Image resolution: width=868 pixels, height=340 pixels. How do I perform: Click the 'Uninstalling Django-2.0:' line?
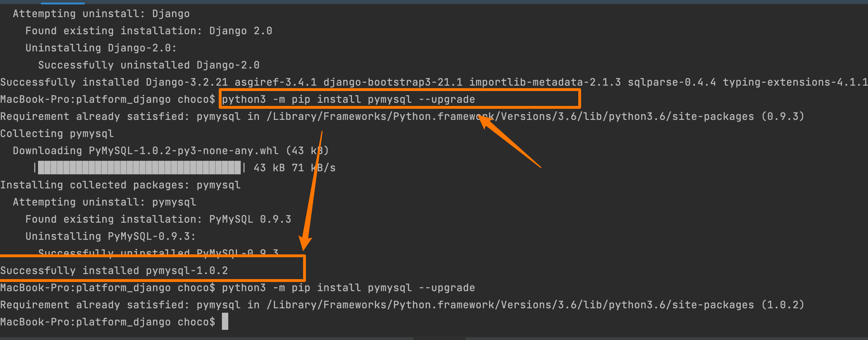101,48
